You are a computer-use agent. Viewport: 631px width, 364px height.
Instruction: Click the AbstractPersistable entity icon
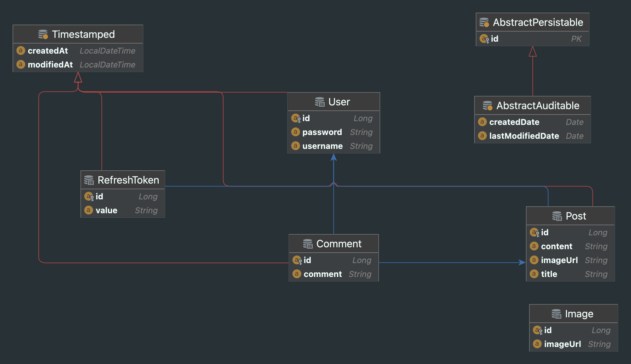(484, 22)
